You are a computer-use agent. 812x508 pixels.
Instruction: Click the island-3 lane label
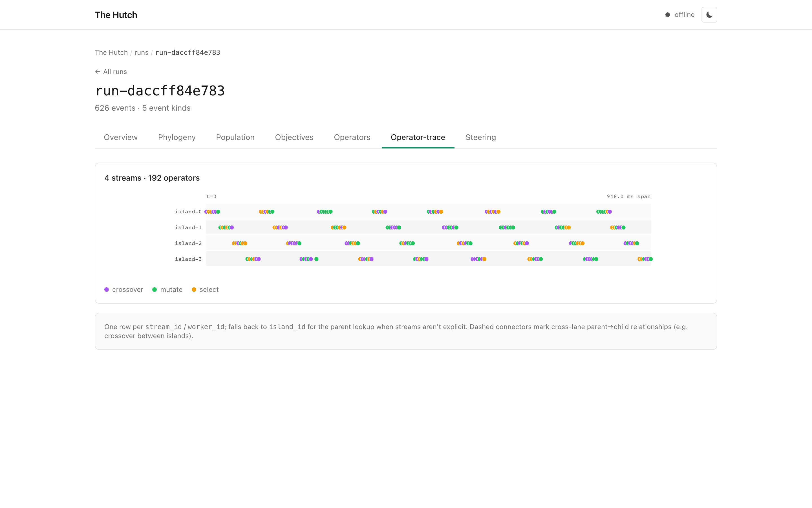click(188, 259)
